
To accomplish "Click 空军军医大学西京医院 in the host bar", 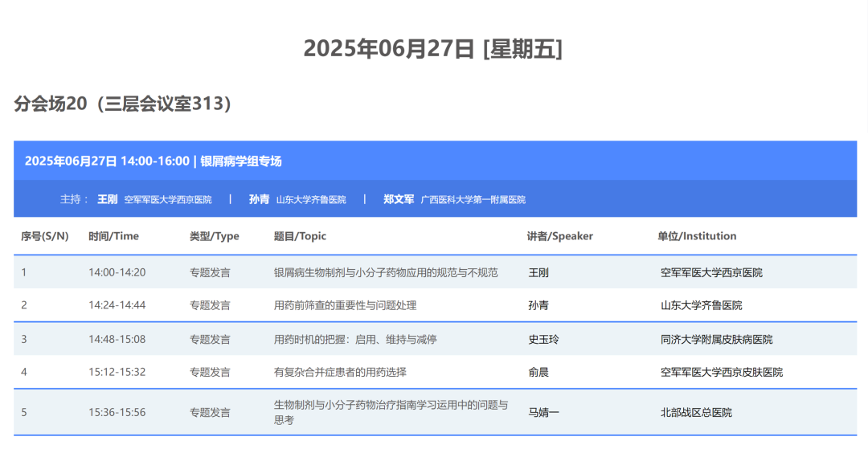I will [x=168, y=200].
